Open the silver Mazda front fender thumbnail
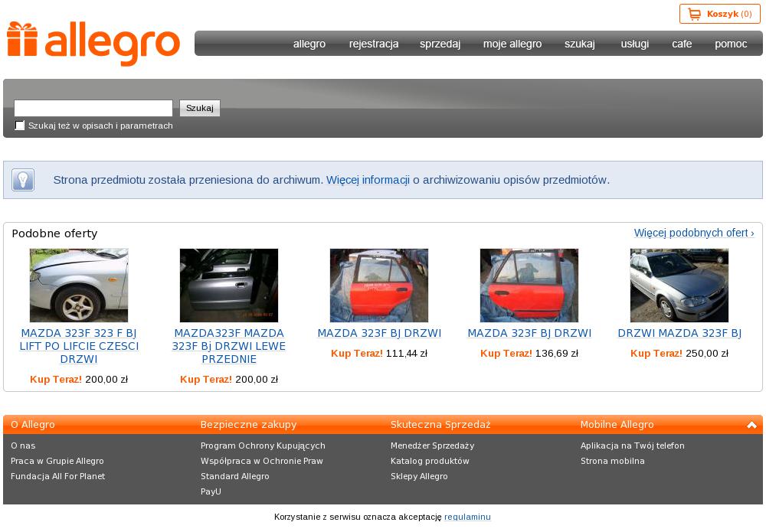766x532 pixels. pos(79,286)
